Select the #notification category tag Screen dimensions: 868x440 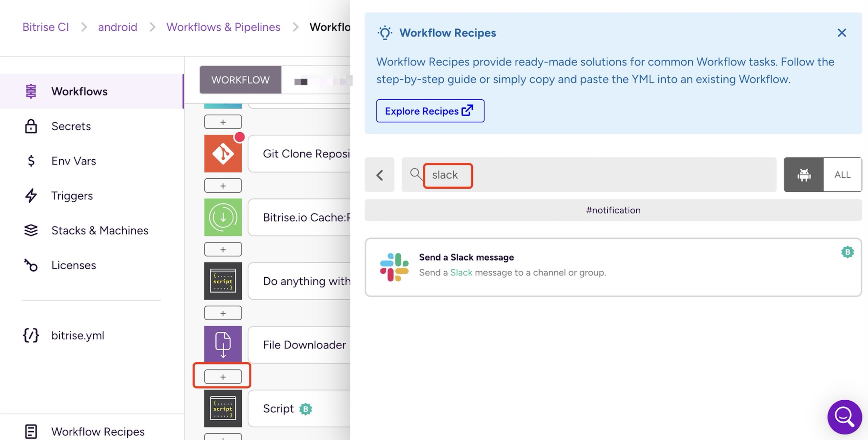[613, 210]
